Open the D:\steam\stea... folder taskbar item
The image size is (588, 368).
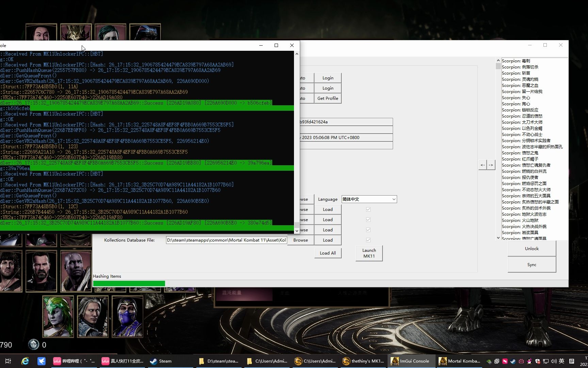pyautogui.click(x=219, y=361)
